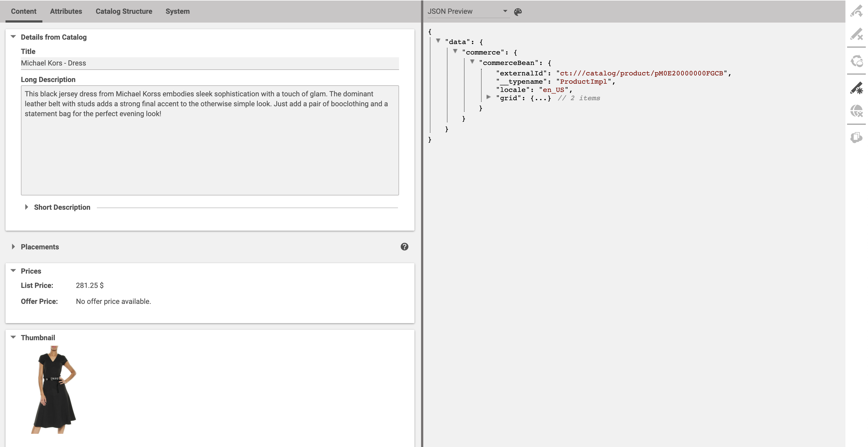Viewport: 868px width, 447px height.
Task: Expand the Placements section
Action: click(13, 246)
